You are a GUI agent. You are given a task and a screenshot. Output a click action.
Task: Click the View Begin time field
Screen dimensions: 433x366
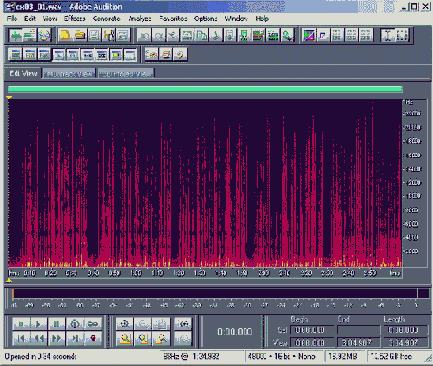(312, 342)
